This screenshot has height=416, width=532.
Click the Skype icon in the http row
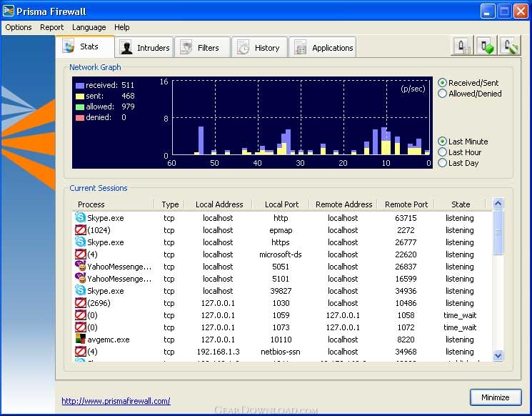coord(81,217)
